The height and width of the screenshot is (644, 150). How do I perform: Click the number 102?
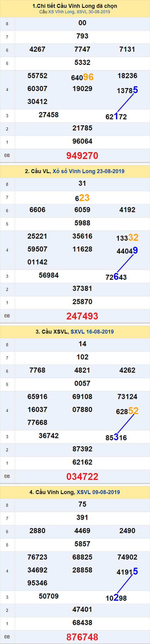pos(82,357)
